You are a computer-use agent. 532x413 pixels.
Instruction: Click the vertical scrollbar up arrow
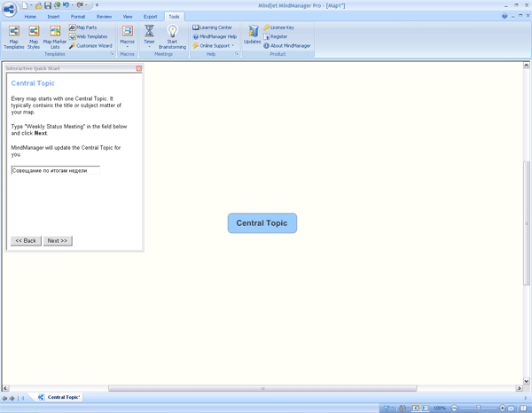pos(526,65)
